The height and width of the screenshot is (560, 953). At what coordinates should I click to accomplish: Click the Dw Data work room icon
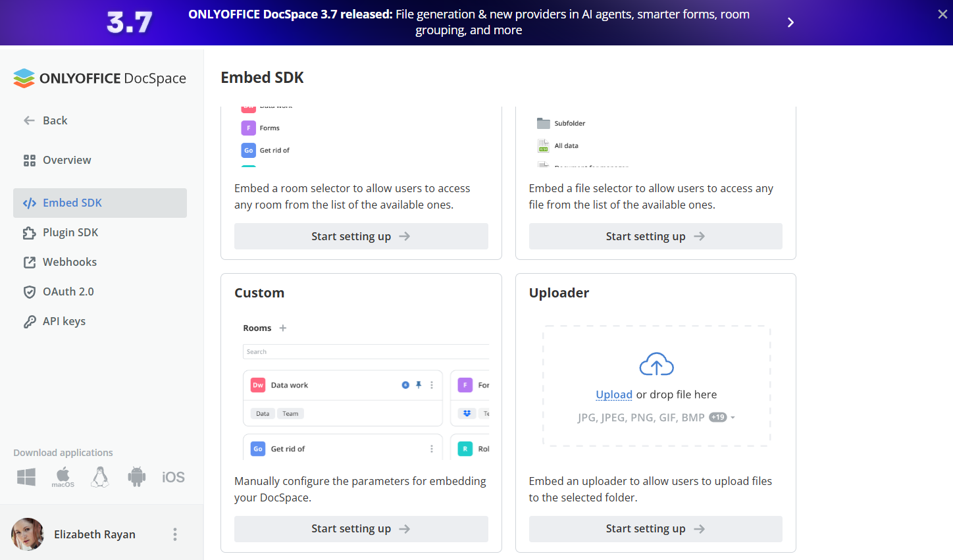(x=258, y=385)
